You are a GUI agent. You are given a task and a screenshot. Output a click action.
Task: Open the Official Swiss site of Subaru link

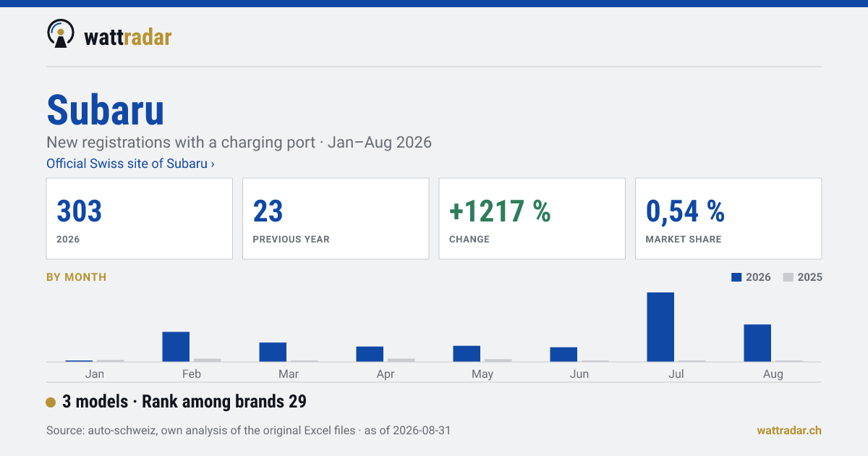(130, 164)
